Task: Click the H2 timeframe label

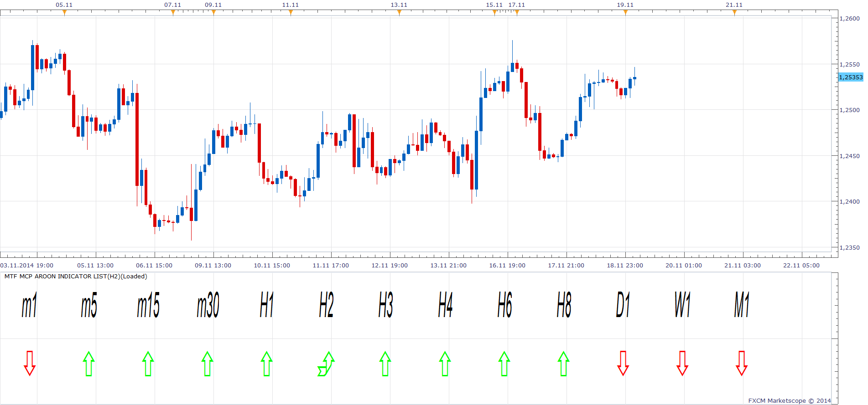Action: [x=327, y=305]
